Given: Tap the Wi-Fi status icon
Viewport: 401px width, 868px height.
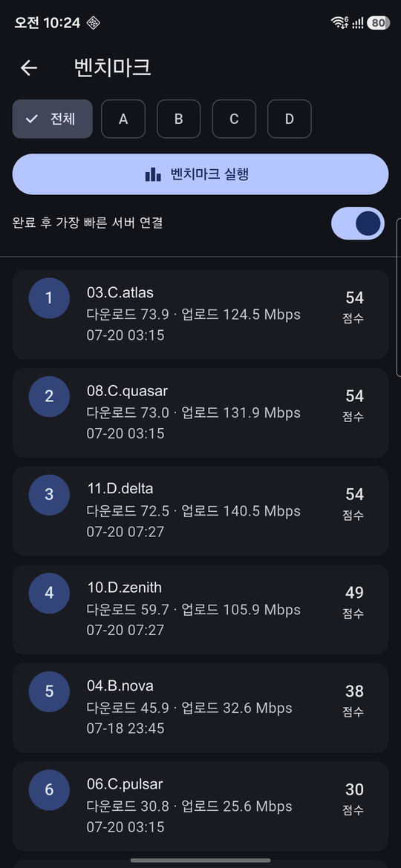Looking at the screenshot, I should [339, 23].
